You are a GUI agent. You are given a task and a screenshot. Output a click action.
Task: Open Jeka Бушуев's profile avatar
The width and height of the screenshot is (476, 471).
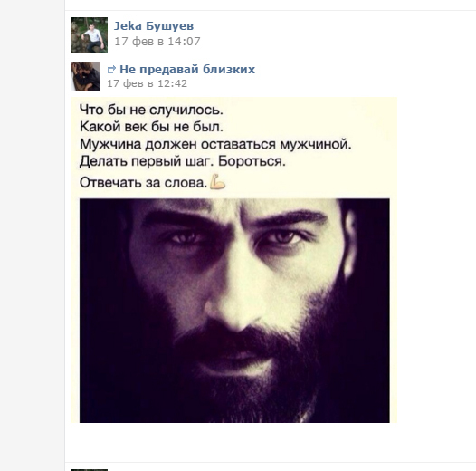click(x=90, y=35)
